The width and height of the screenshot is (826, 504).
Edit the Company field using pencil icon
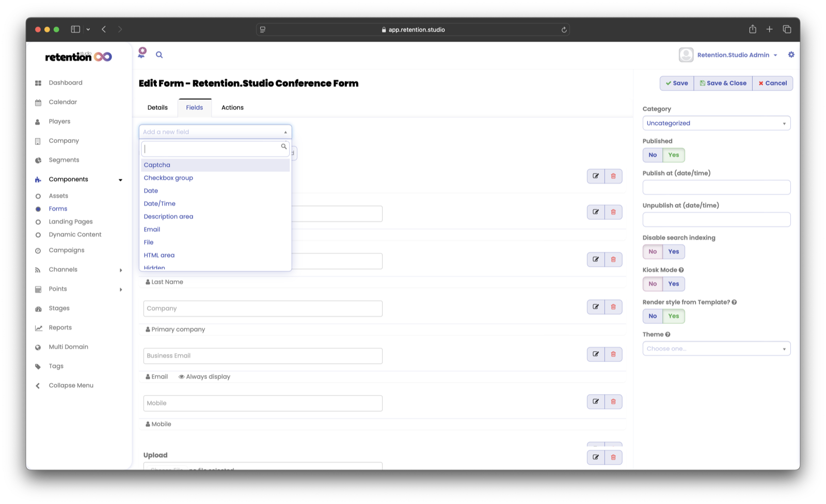[x=596, y=307]
